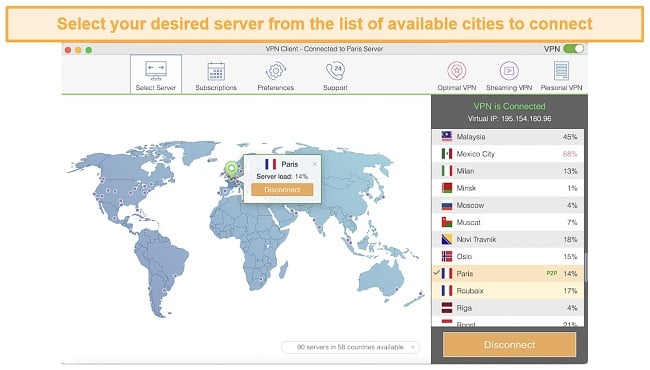Open Support phone icon
The height and width of the screenshot is (370, 650).
pyautogui.click(x=335, y=71)
